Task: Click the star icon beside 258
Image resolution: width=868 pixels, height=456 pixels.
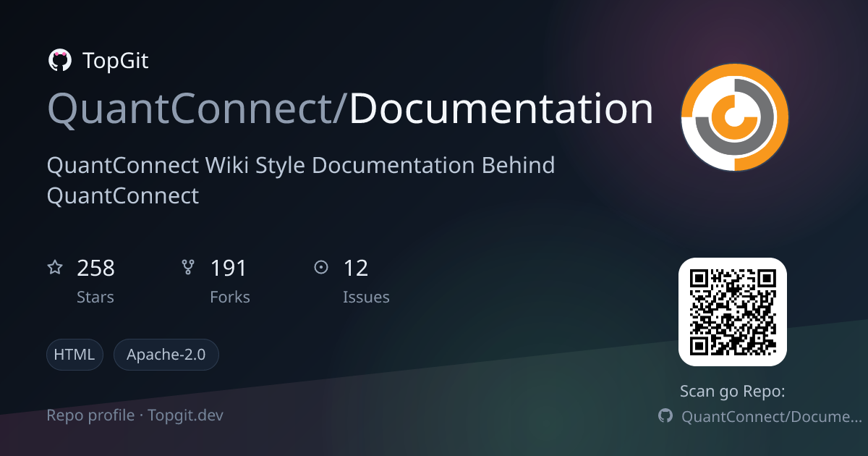Action: (x=55, y=268)
